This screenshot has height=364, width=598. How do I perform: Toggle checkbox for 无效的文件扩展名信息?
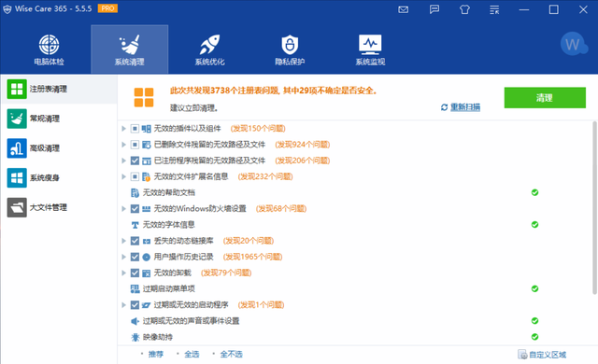135,176
